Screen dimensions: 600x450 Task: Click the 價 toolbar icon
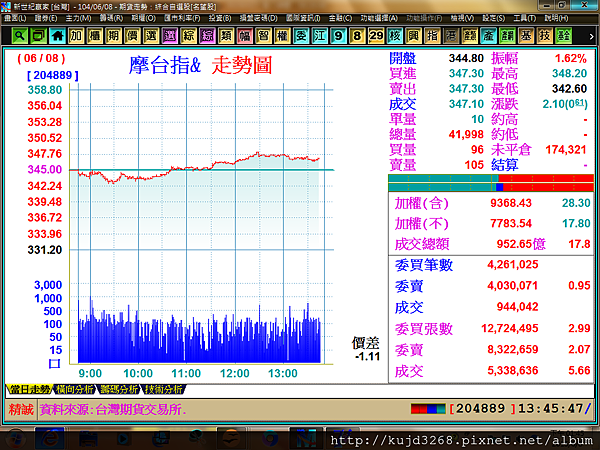(x=132, y=36)
